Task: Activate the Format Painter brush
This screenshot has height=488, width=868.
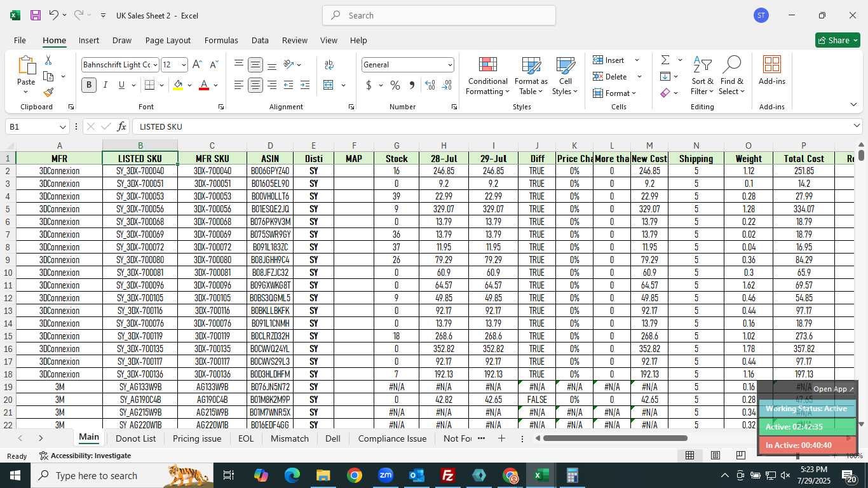Action: [48, 92]
